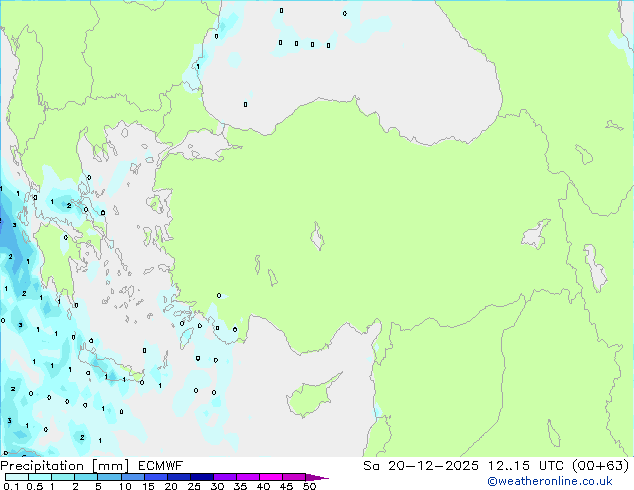This screenshot has width=634, height=490.
Task: Click the weatheronline.co.uk copyright link
Action: pos(550,481)
